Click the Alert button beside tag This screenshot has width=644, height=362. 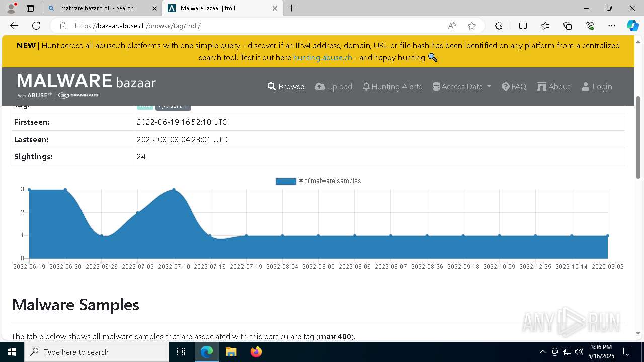tap(173, 106)
